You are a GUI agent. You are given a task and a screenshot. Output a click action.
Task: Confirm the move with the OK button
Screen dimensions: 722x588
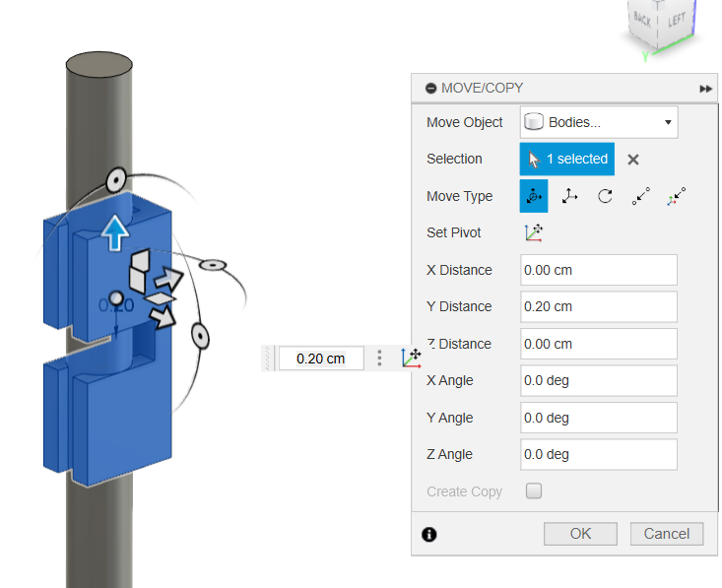pos(580,534)
